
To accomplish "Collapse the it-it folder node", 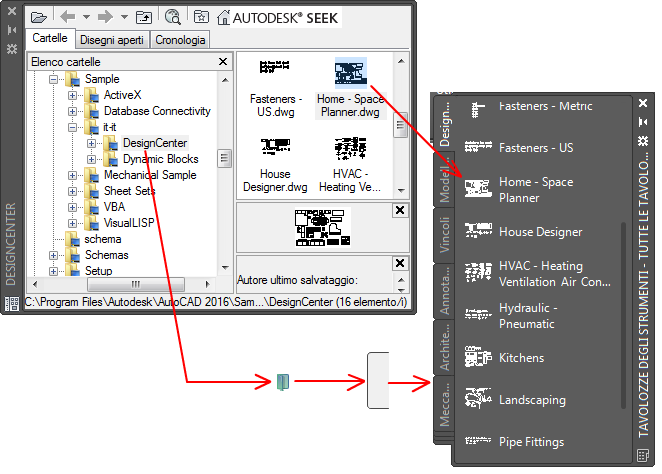I will pyautogui.click(x=73, y=127).
